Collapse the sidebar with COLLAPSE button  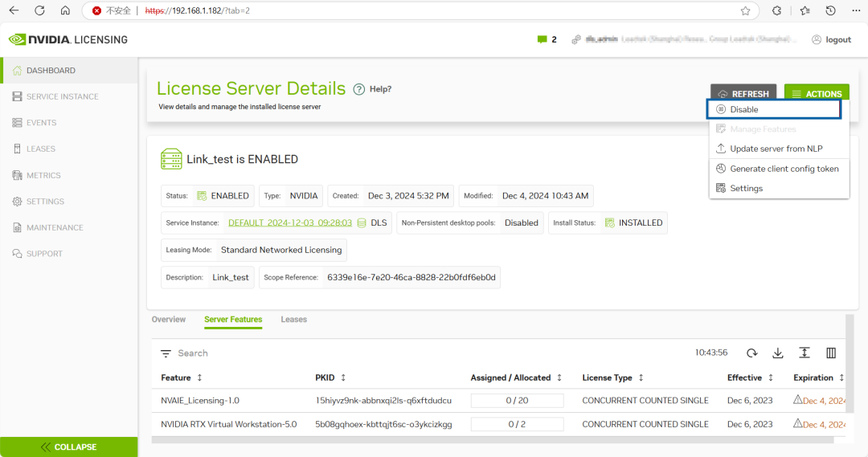click(x=68, y=447)
